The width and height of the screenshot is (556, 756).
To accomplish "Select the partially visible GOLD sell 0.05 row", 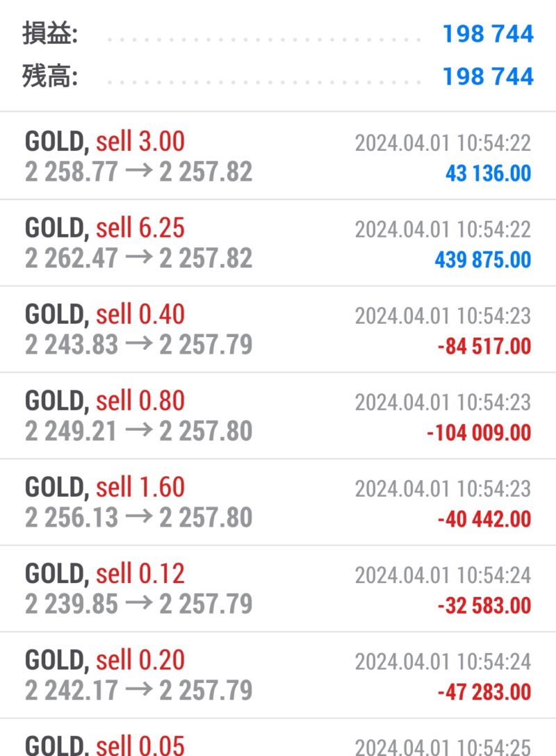I will pos(278,737).
